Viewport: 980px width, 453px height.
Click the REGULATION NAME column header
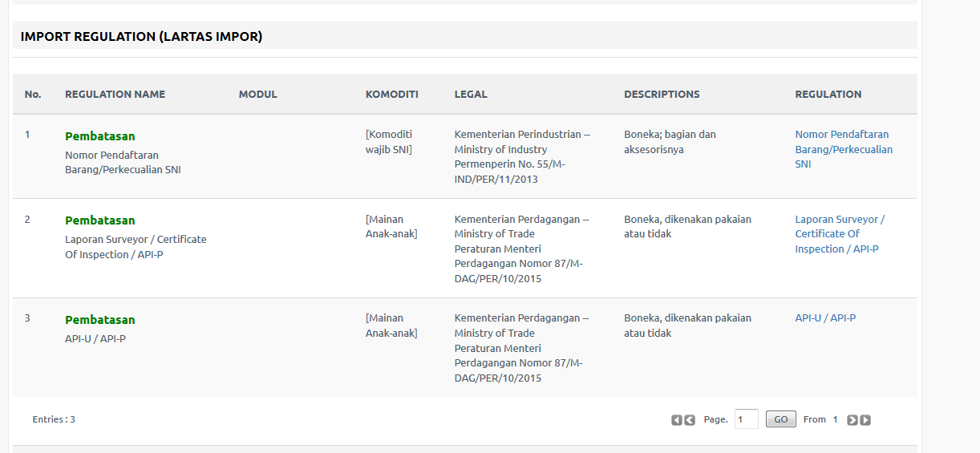[x=115, y=95]
